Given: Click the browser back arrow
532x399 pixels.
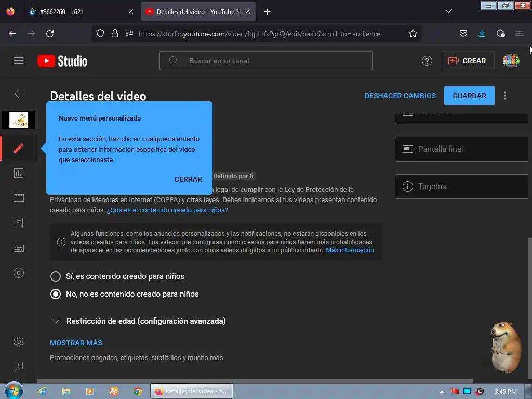Looking at the screenshot, I should point(12,34).
